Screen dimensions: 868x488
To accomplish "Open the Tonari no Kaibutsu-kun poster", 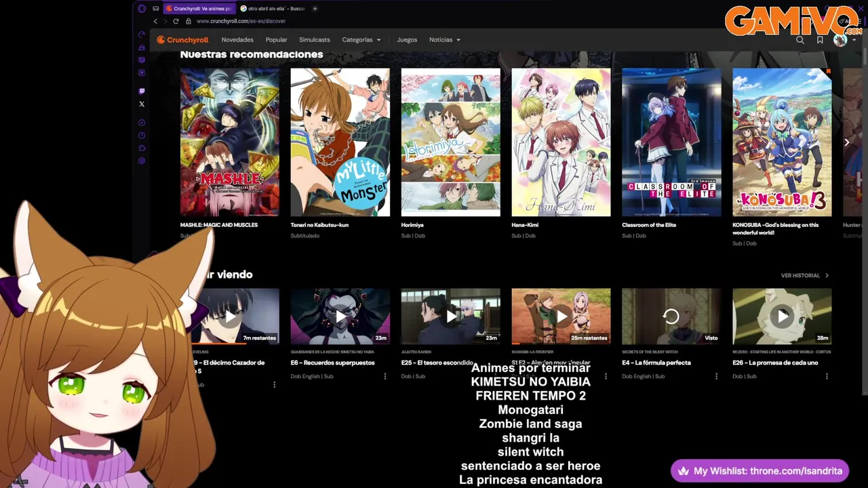I will point(340,142).
